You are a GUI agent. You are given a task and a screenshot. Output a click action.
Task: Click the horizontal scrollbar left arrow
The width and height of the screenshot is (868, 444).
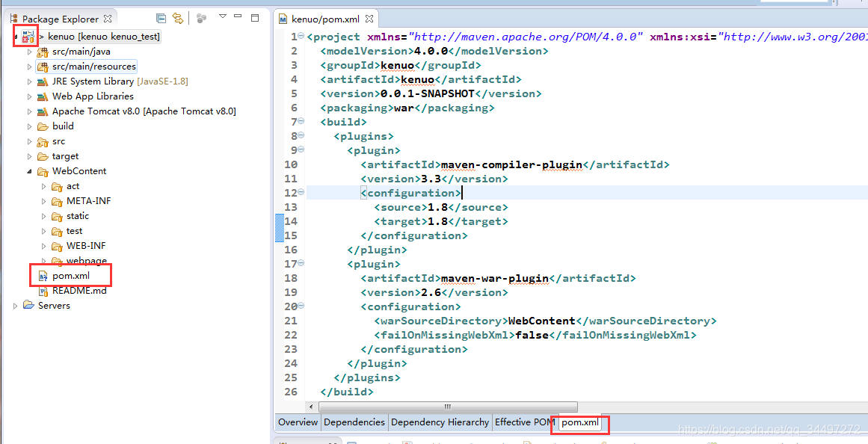313,407
